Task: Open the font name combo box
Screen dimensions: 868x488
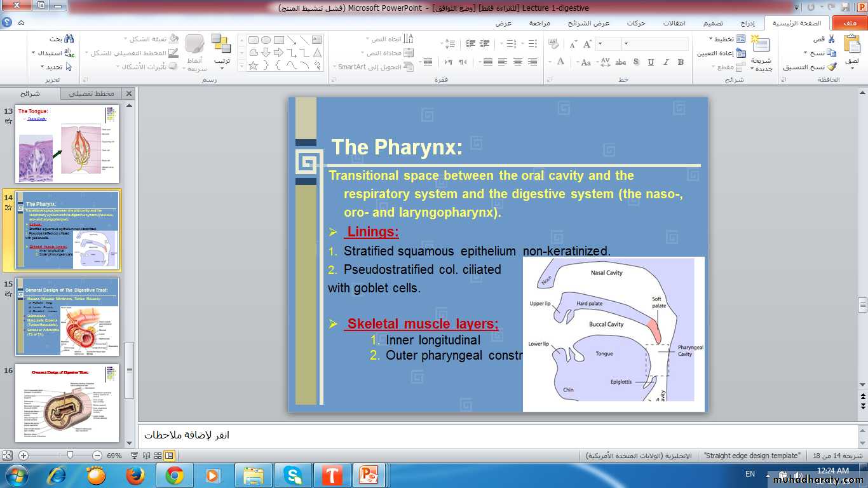Action: click(654, 44)
